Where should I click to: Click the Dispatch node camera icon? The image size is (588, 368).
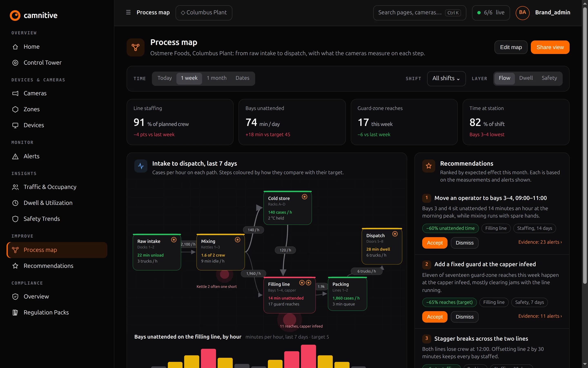coord(395,234)
